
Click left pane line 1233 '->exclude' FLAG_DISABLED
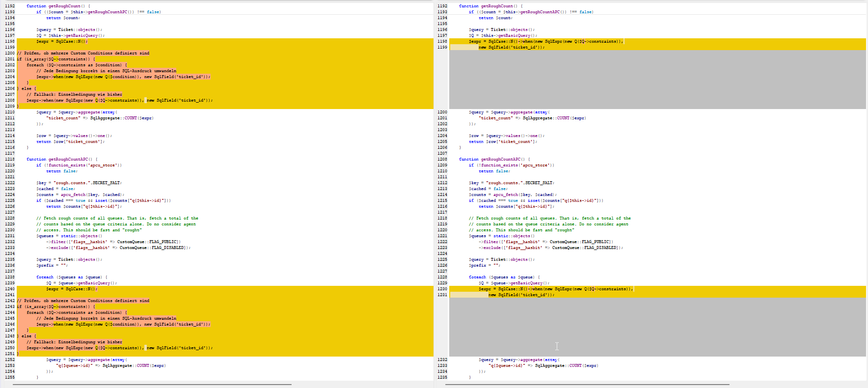118,248
